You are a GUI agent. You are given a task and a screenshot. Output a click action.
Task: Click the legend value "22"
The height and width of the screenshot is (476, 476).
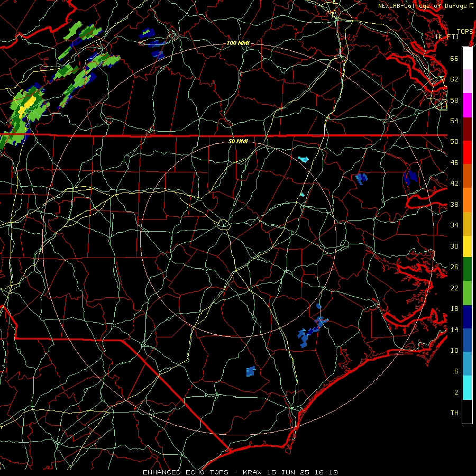click(x=454, y=288)
